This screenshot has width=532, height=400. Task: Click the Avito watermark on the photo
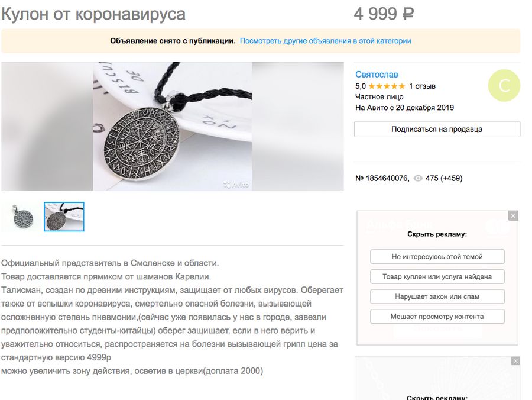tap(236, 185)
